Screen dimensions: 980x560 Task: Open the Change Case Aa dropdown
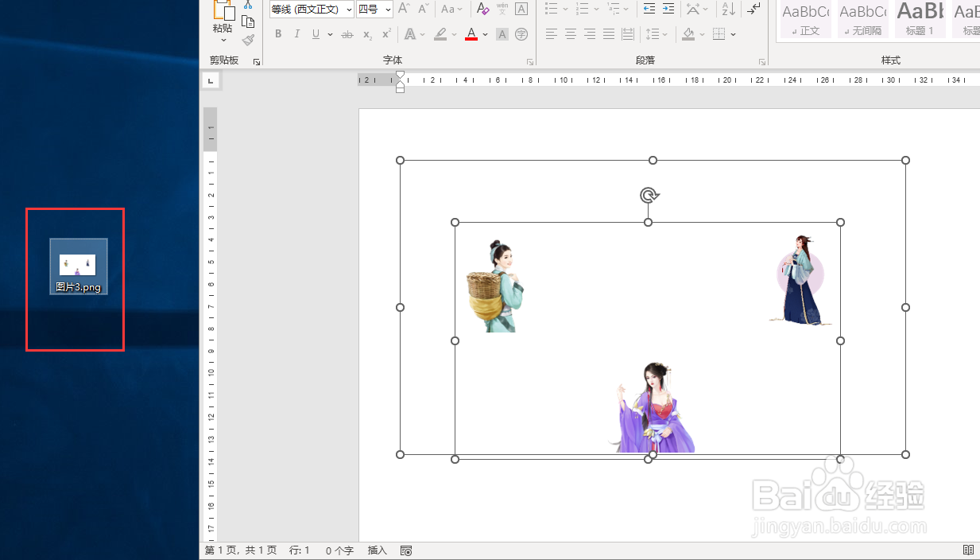[452, 9]
